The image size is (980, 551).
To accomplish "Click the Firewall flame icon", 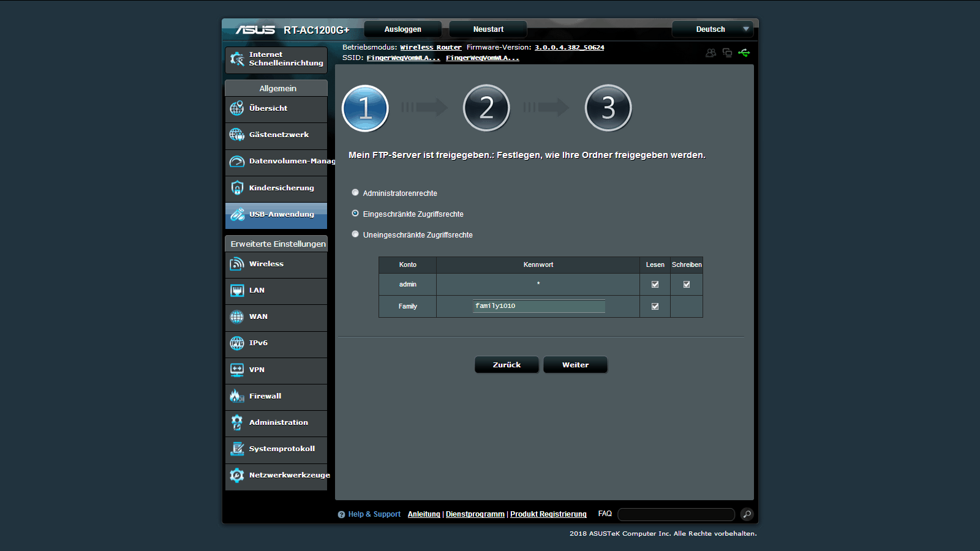I will coord(237,396).
